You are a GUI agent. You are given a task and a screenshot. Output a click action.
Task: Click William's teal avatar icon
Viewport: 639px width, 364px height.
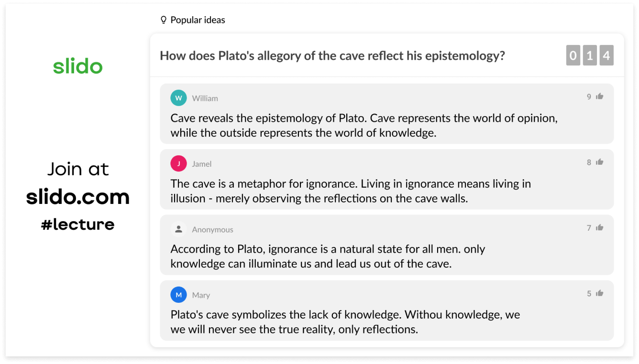pos(178,98)
